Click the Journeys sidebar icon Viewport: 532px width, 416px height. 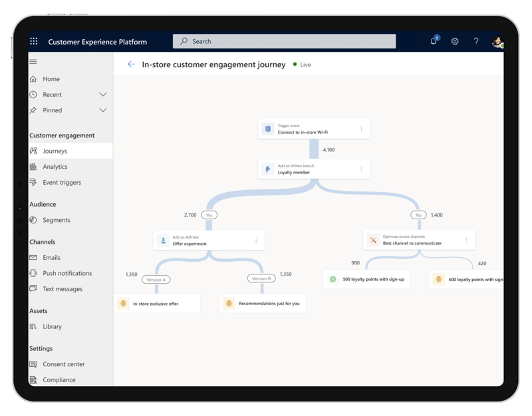tap(33, 151)
